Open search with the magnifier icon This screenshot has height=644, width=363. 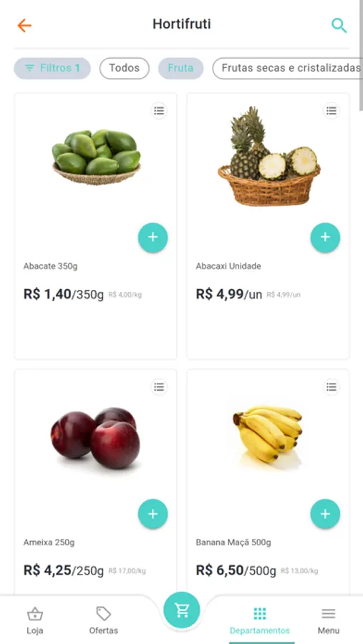click(339, 26)
